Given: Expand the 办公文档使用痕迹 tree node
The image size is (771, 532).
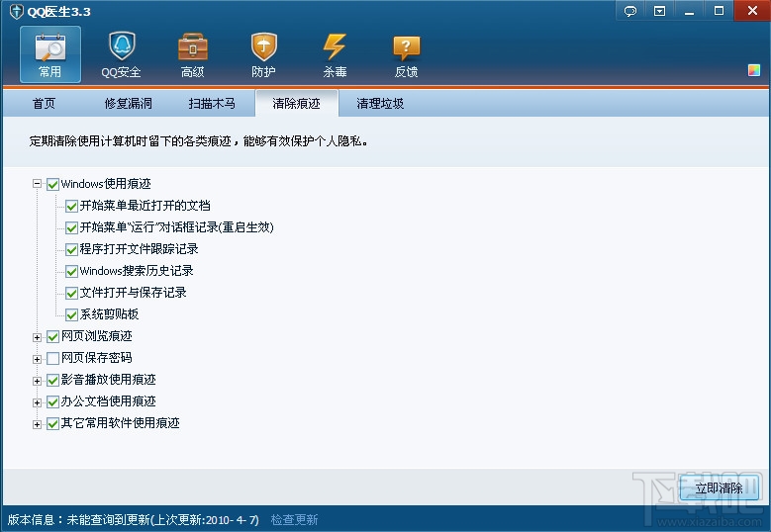Looking at the screenshot, I should [37, 402].
